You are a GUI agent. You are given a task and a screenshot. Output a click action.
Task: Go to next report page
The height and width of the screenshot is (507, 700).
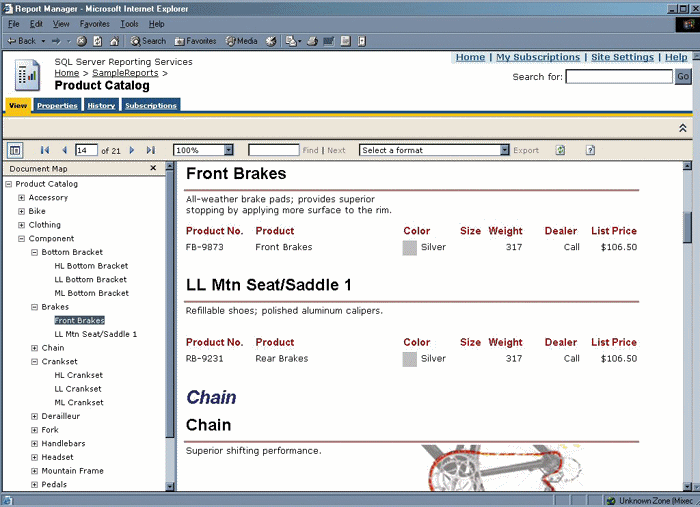pyautogui.click(x=132, y=150)
